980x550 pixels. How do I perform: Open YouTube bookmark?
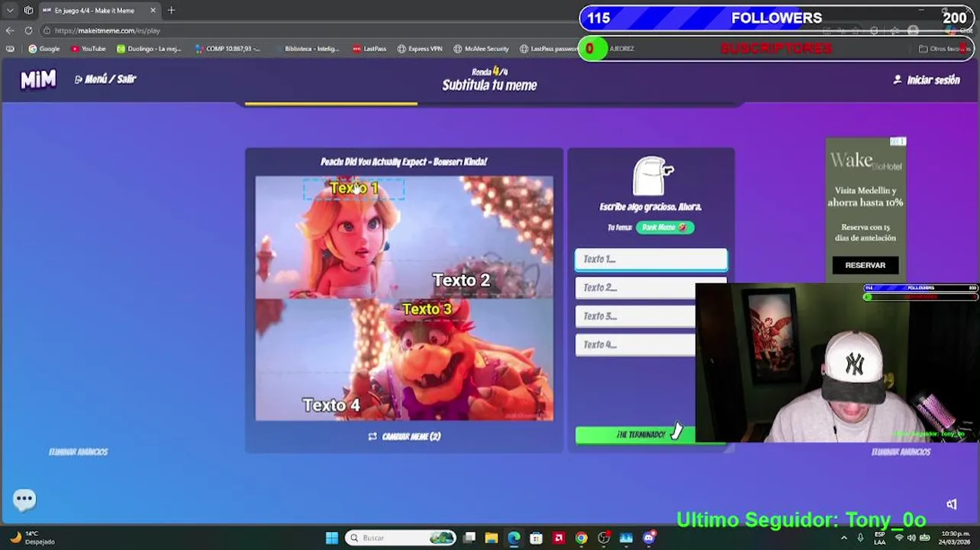pyautogui.click(x=88, y=48)
